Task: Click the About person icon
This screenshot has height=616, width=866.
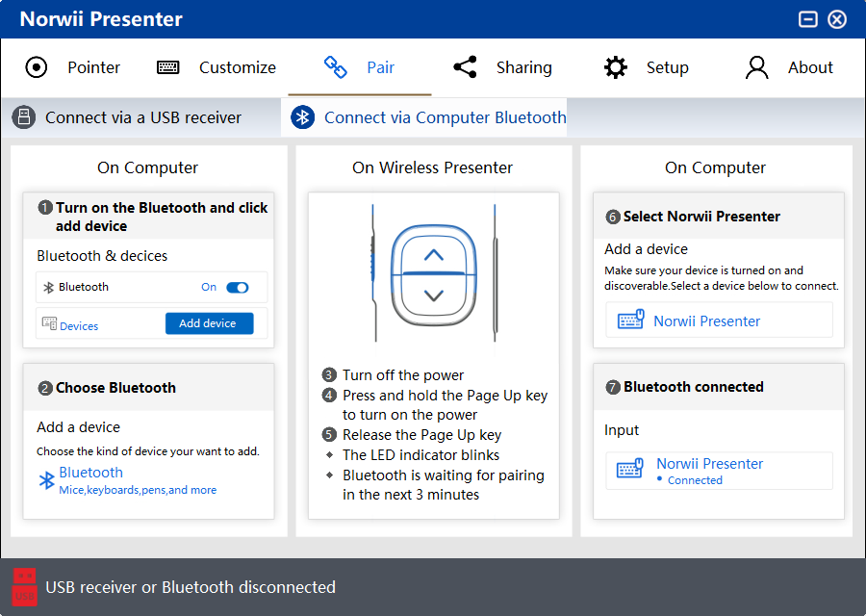Action: pyautogui.click(x=756, y=67)
